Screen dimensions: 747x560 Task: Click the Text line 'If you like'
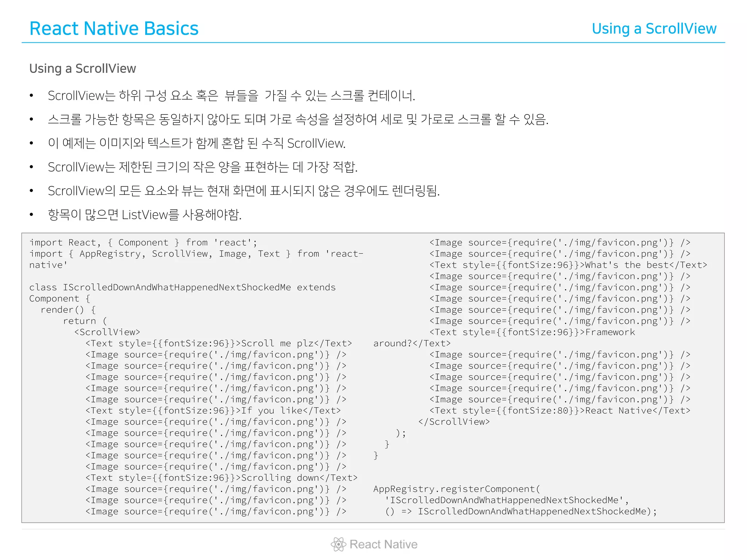coord(213,411)
